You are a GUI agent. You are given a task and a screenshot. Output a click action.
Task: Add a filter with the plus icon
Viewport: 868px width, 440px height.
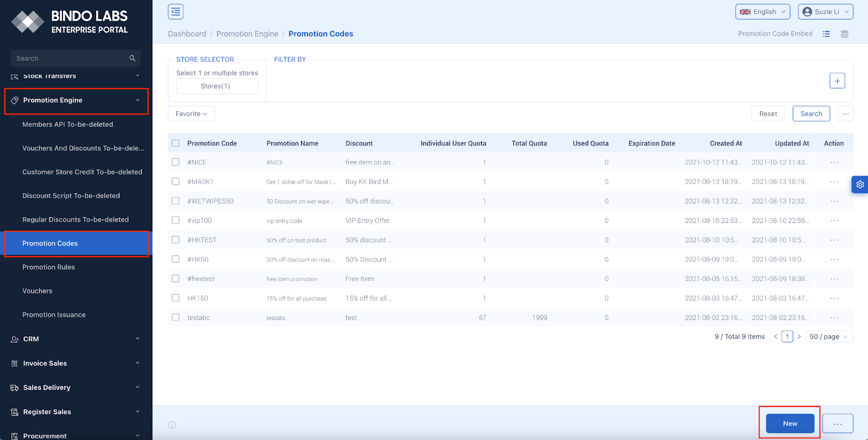point(837,81)
